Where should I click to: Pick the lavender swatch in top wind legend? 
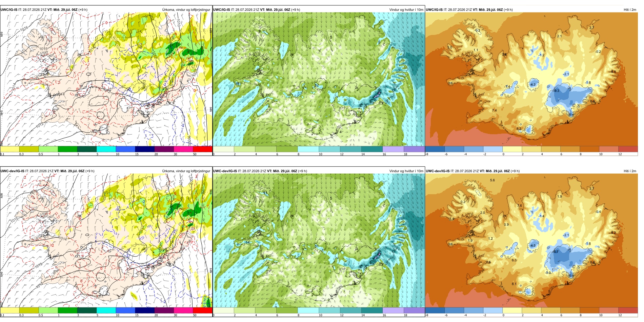pos(393,149)
